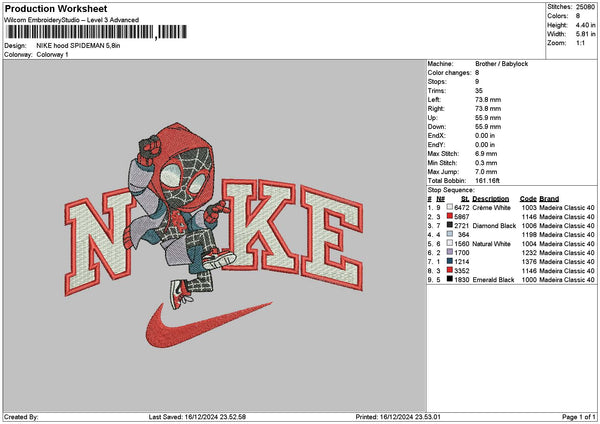The width and height of the screenshot is (600, 424).
Task: Click the Diamond Black color swatch
Action: point(450,225)
